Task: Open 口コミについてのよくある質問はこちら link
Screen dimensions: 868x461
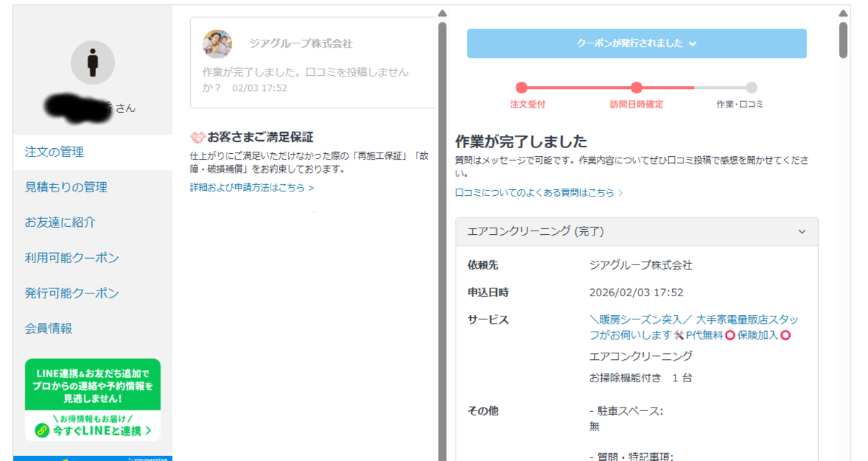Action: point(539,193)
